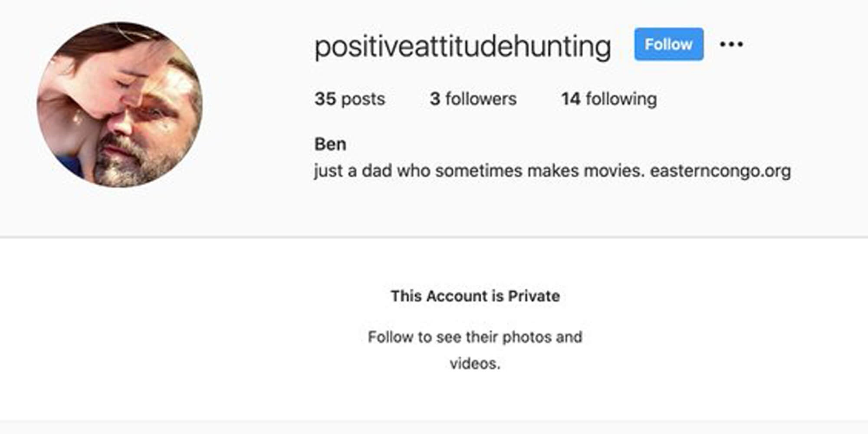Screen dimensions: 868x434
Task: Open the "followers" list label
Action: pos(481,99)
